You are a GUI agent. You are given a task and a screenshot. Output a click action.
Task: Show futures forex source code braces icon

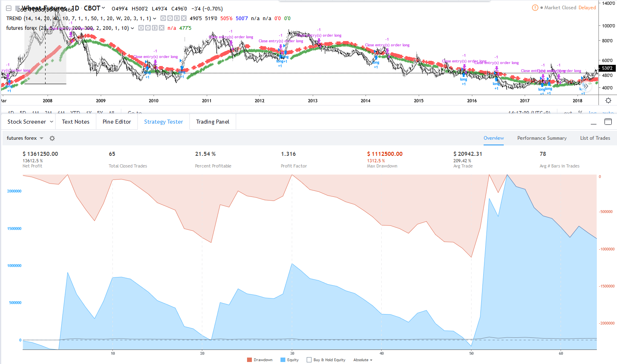click(155, 28)
